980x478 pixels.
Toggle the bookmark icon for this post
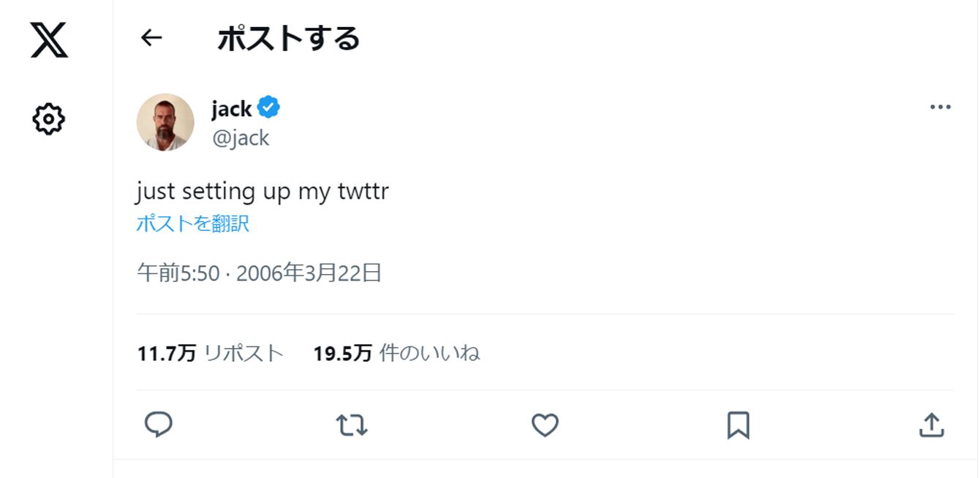[738, 425]
